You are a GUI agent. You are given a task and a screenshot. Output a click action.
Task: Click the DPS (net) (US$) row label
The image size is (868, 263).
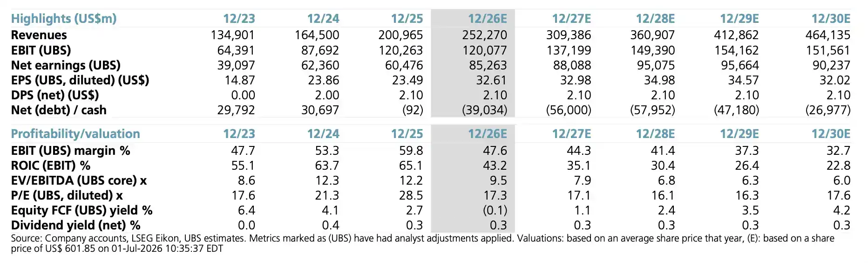(55, 95)
